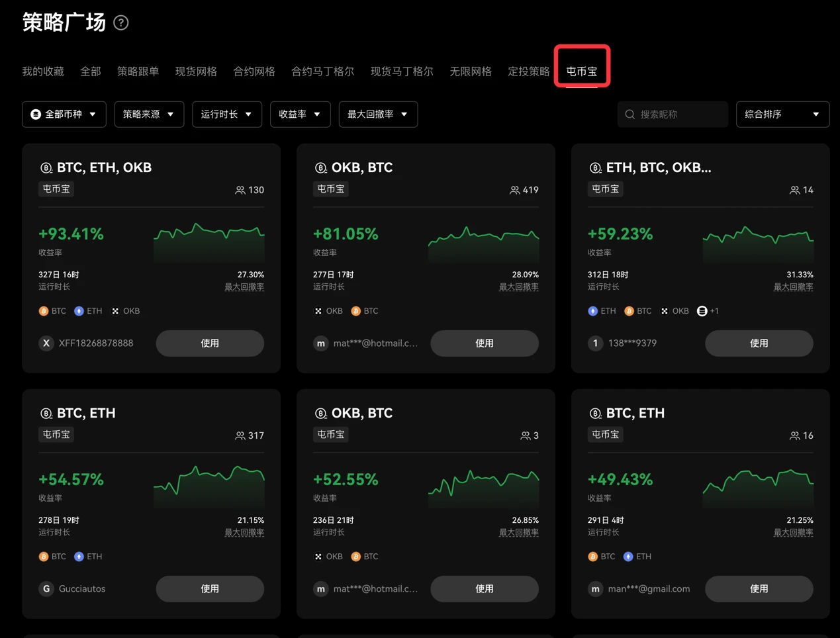Click the strategy icon before BTC, ETH, OKB title

tap(46, 168)
